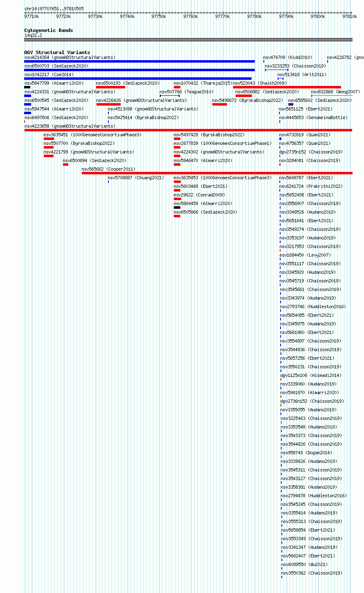This screenshot has width=364, height=593.
Task: Click the chr14:97707651..97810505 region label
Action: [54, 9]
